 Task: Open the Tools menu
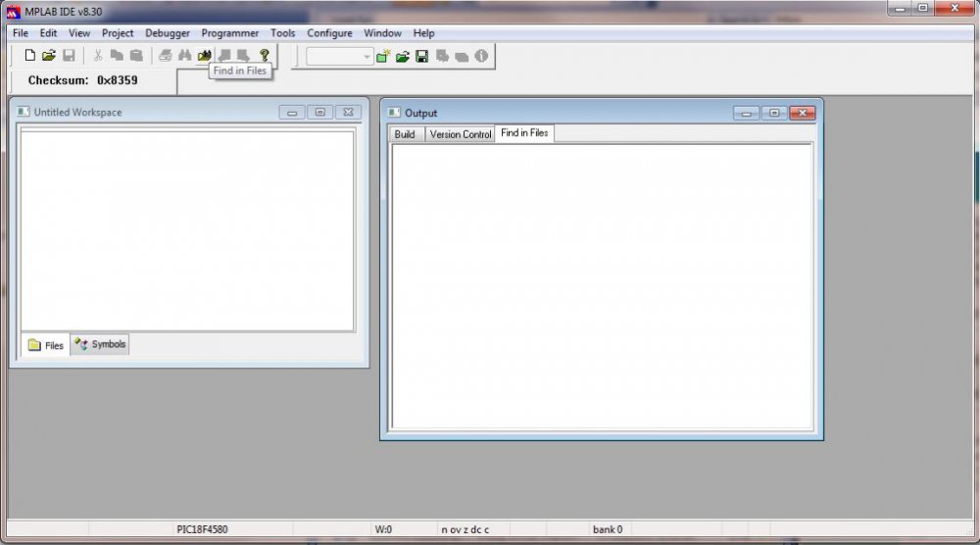(282, 33)
